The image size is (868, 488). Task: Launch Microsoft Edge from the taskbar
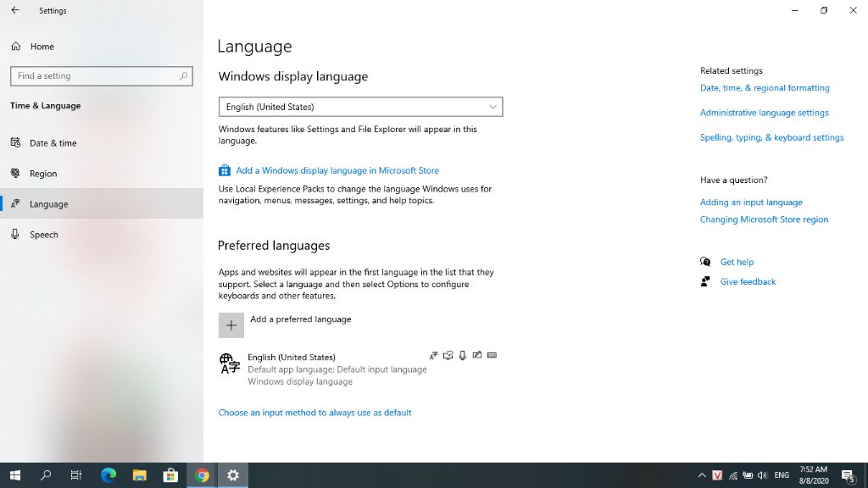[108, 475]
